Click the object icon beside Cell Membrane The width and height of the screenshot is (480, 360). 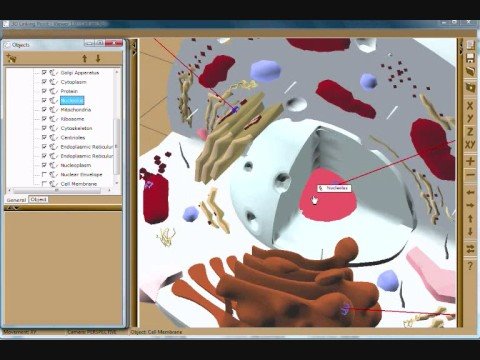pyautogui.click(x=54, y=184)
